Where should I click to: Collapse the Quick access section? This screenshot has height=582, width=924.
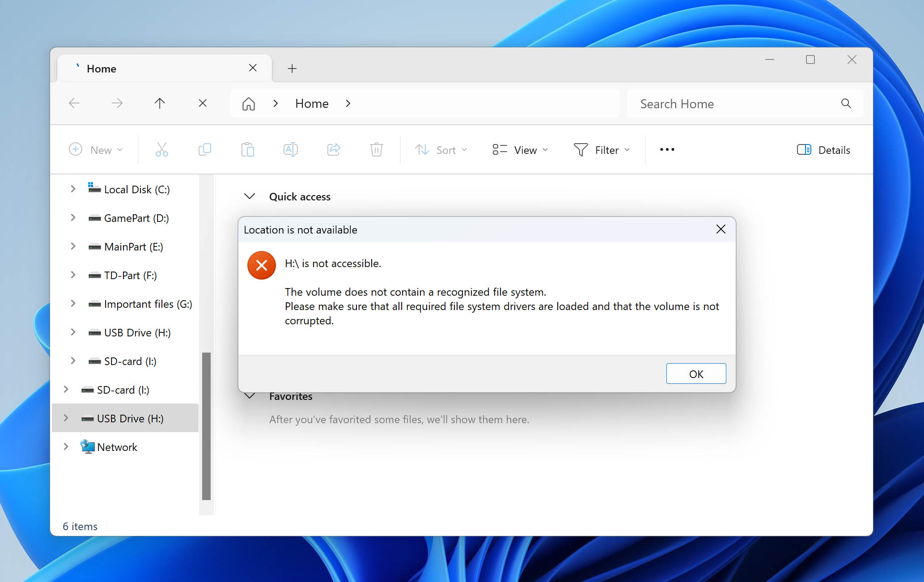click(250, 196)
